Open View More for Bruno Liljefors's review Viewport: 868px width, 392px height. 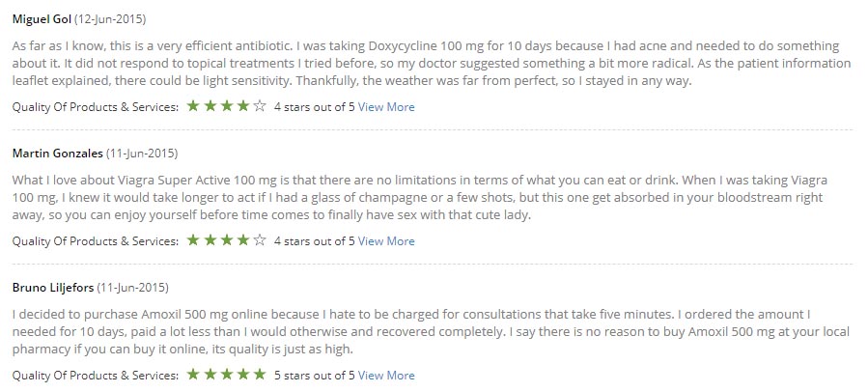[386, 376]
